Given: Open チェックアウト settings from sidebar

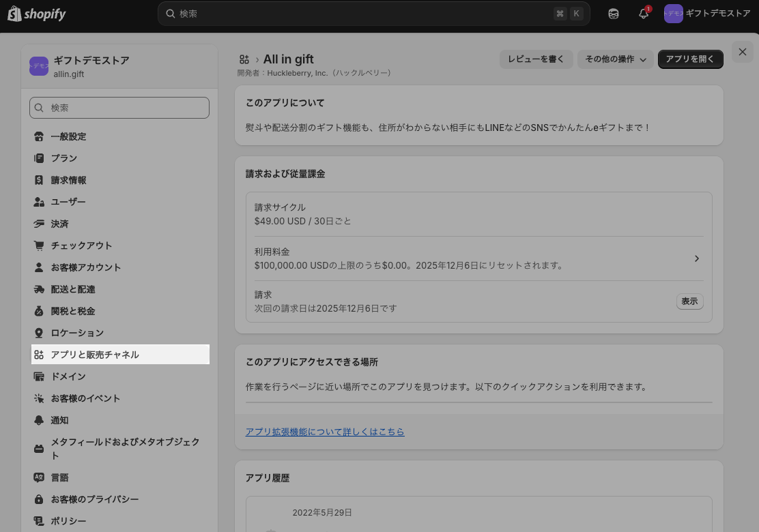Looking at the screenshot, I should [81, 246].
